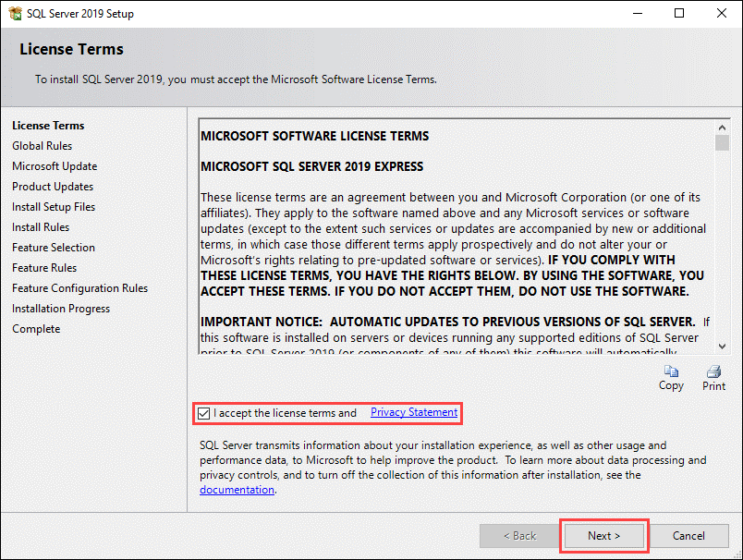Maximize the setup window

click(x=679, y=14)
